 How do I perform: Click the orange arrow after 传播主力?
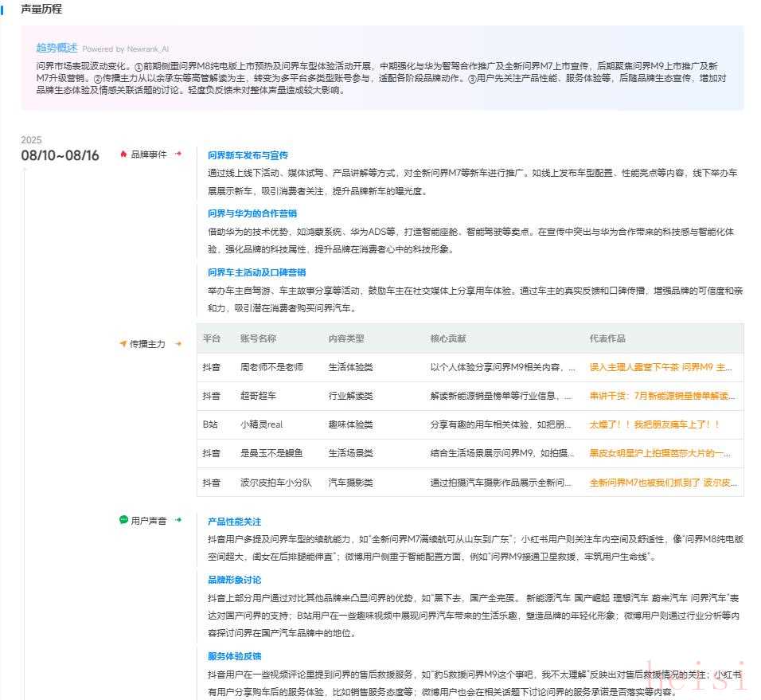click(178, 344)
